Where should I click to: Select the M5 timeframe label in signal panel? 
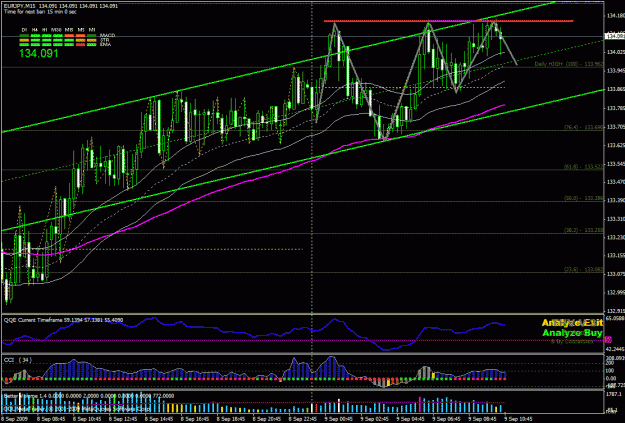[81, 30]
